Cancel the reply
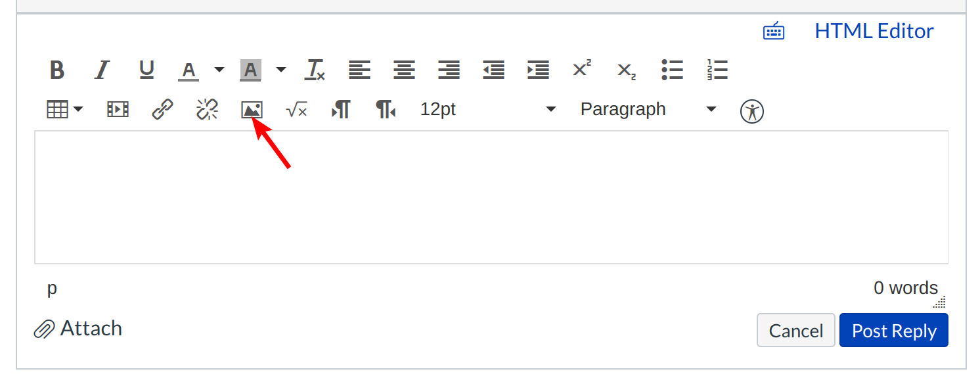Screen dimensions: 980x384 [x=795, y=331]
